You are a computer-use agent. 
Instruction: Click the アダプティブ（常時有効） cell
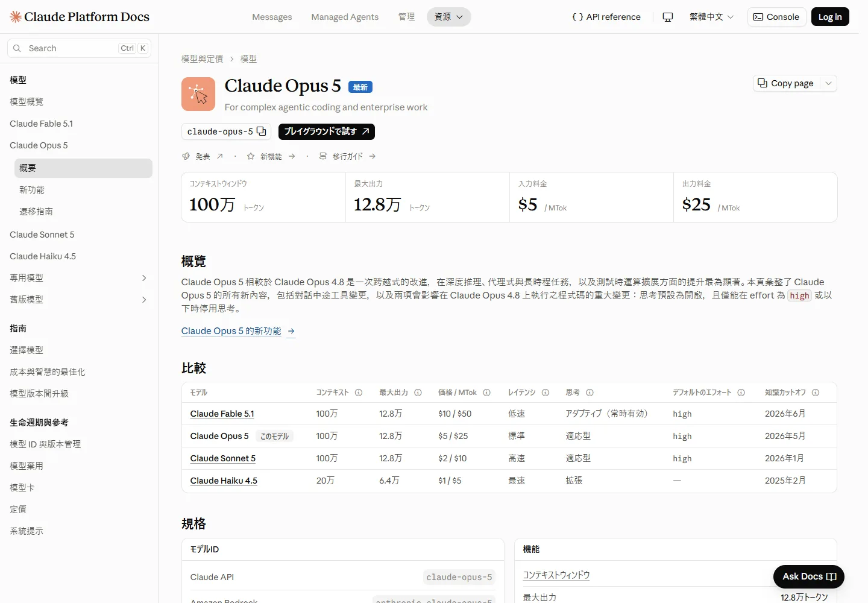coord(607,414)
